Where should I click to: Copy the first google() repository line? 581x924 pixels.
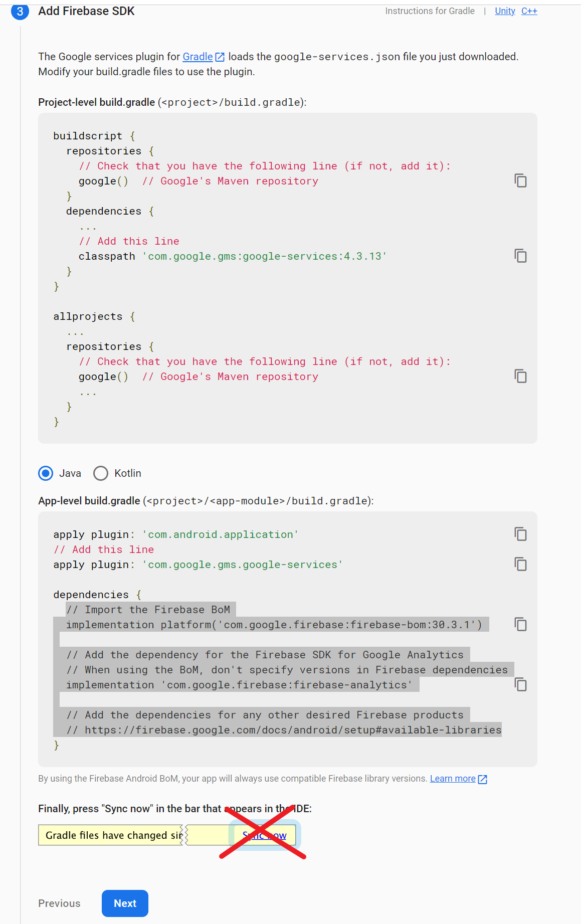pos(521,180)
